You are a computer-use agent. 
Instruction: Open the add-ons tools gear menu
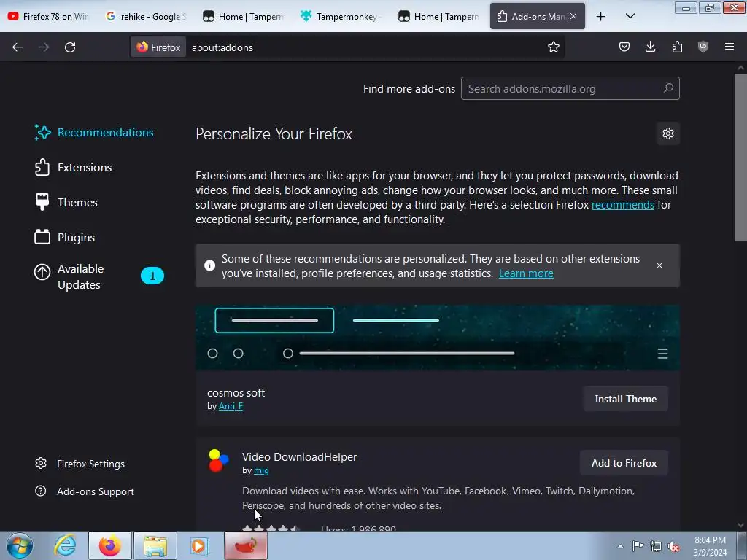pos(668,133)
